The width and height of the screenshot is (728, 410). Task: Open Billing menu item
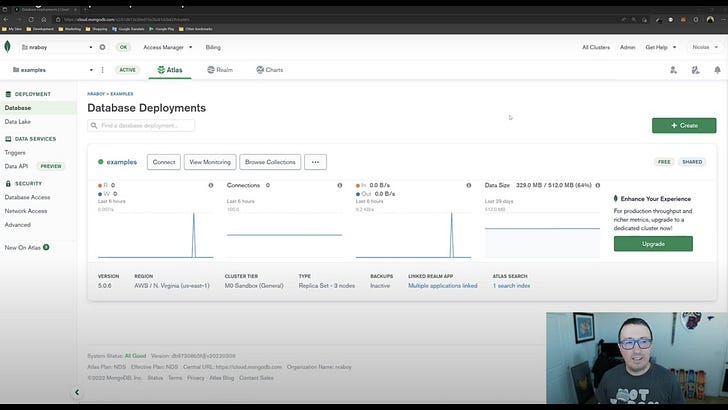pos(213,47)
